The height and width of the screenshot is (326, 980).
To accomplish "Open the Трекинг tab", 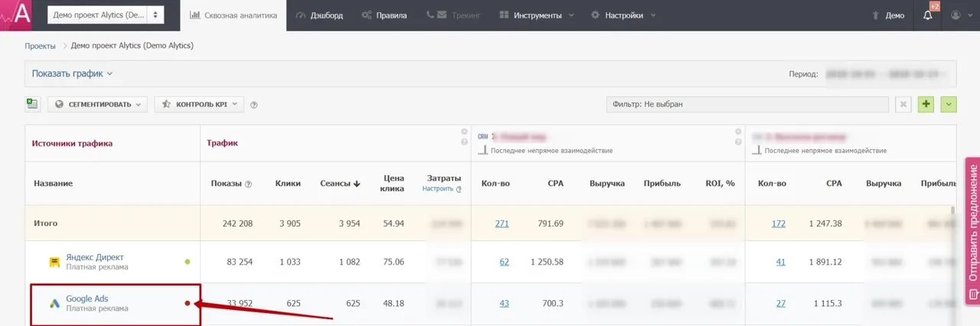I will coord(454,15).
